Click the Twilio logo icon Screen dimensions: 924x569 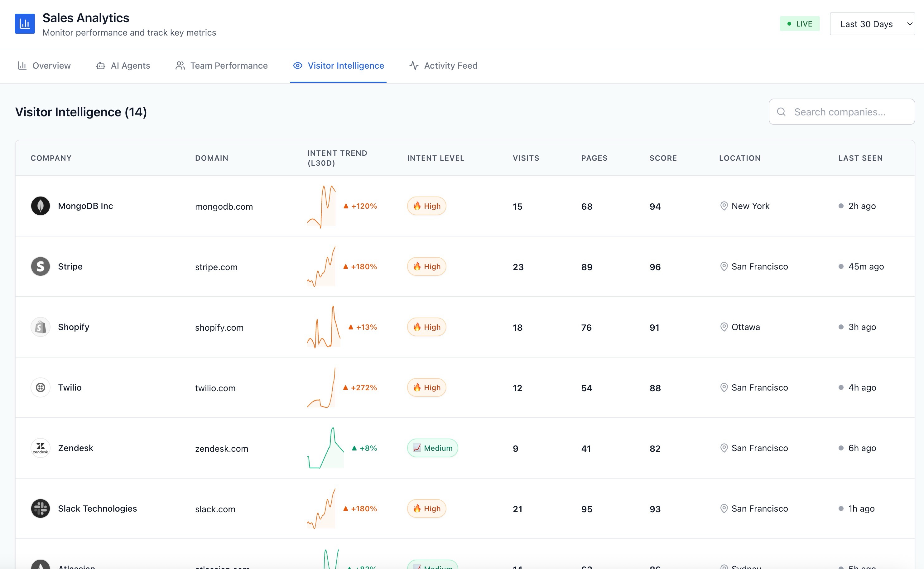(40, 387)
